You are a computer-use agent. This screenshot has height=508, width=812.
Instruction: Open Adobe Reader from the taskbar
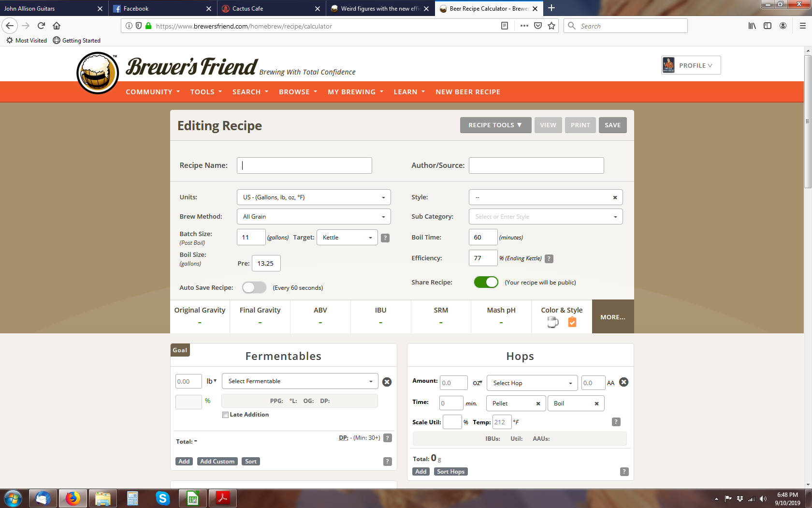pos(223,498)
